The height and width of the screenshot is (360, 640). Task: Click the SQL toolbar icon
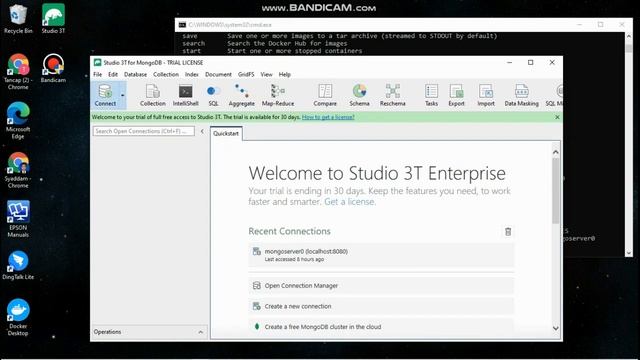[x=213, y=95]
